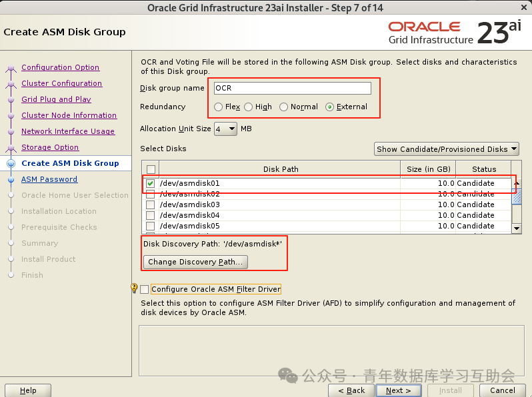The width and height of the screenshot is (532, 397).
Task: Go to Configuration Option step
Action: click(x=61, y=67)
